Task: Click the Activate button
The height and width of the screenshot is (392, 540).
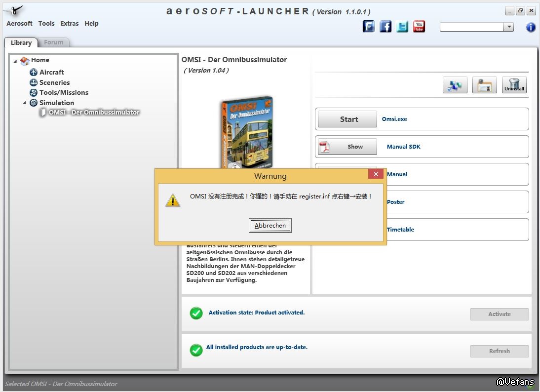Action: (x=500, y=314)
